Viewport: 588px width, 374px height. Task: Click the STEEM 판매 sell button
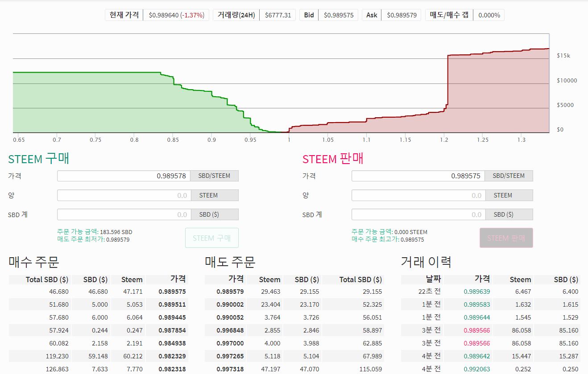506,238
